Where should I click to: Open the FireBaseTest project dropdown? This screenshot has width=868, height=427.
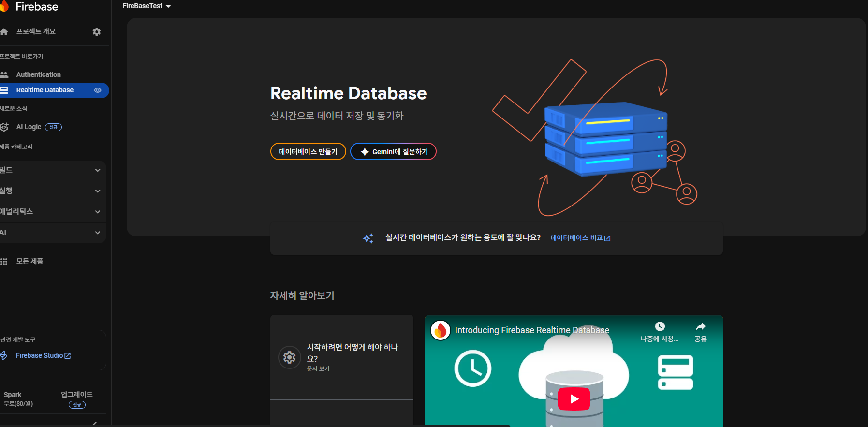coord(147,6)
